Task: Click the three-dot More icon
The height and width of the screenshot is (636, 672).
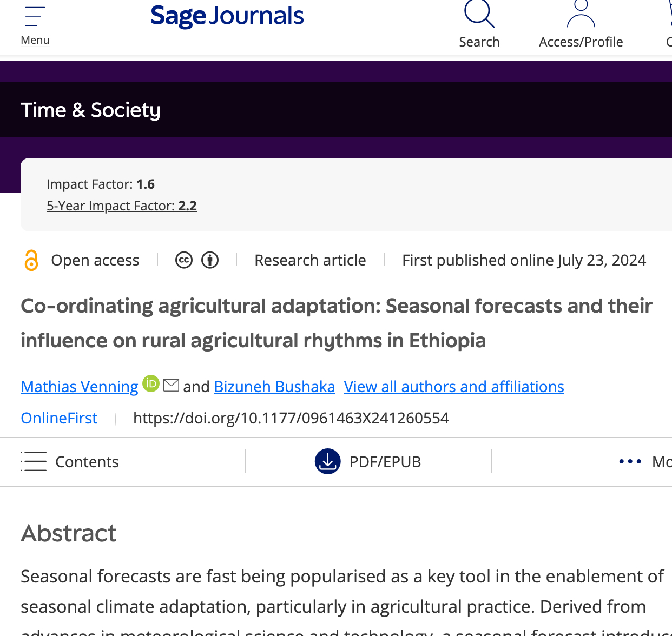Action: pos(630,461)
